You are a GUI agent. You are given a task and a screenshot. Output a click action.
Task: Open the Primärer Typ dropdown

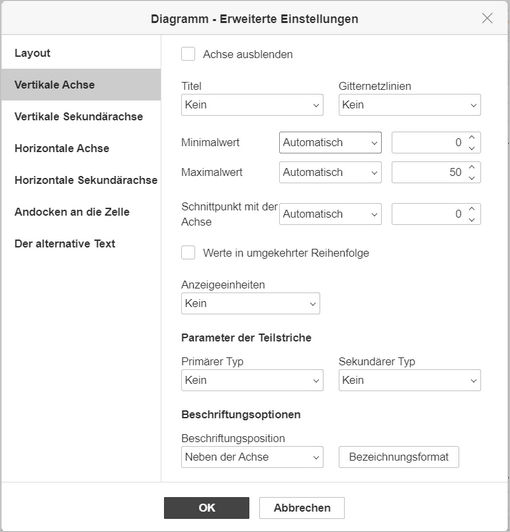tap(252, 380)
